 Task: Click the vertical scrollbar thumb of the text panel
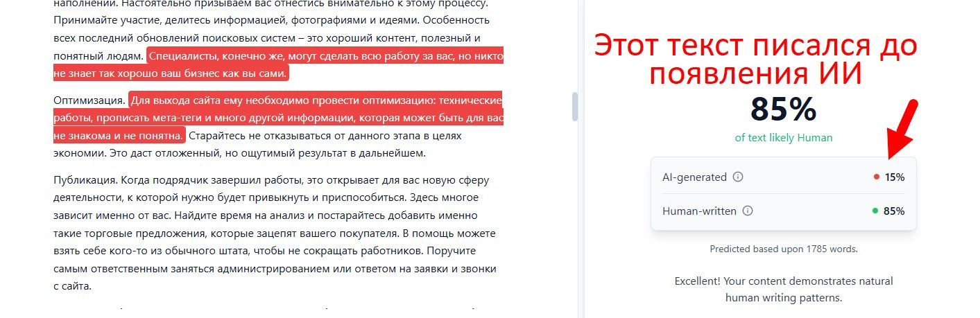pos(574,107)
